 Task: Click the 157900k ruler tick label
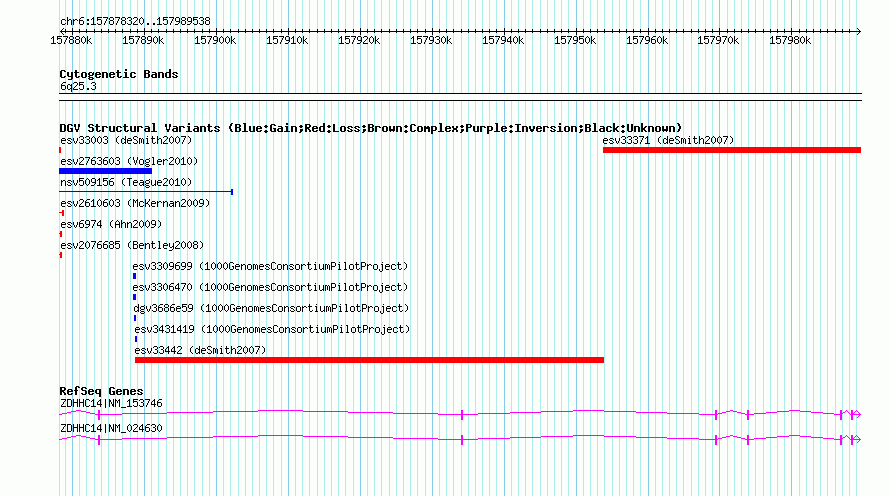click(215, 40)
